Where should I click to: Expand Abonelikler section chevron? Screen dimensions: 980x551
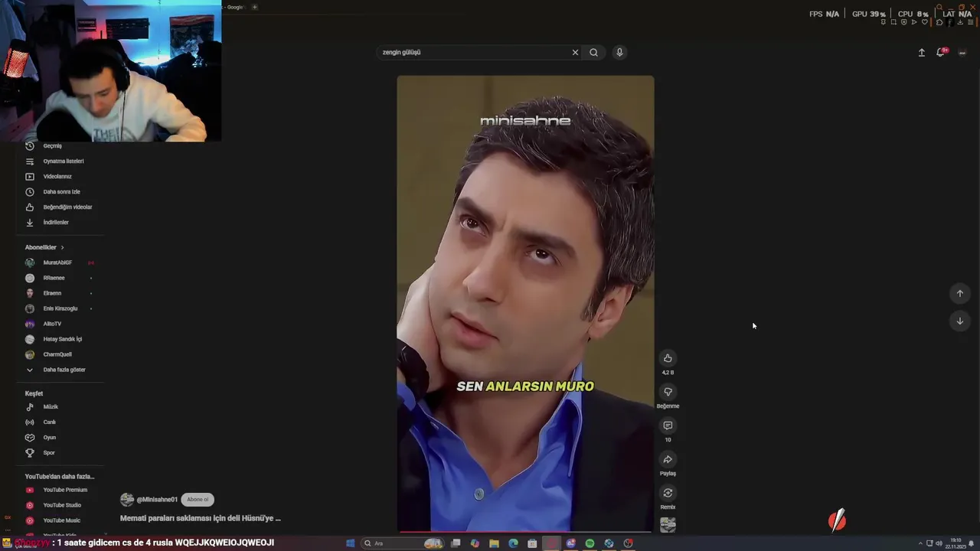(62, 247)
